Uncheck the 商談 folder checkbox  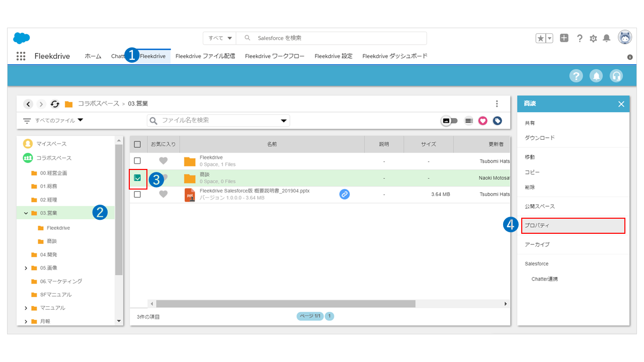[x=137, y=177]
